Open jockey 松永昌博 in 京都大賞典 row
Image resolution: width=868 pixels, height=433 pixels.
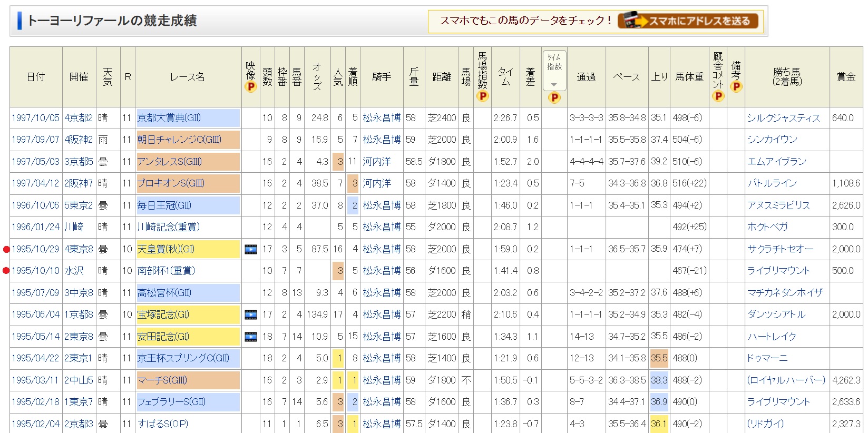tap(382, 118)
